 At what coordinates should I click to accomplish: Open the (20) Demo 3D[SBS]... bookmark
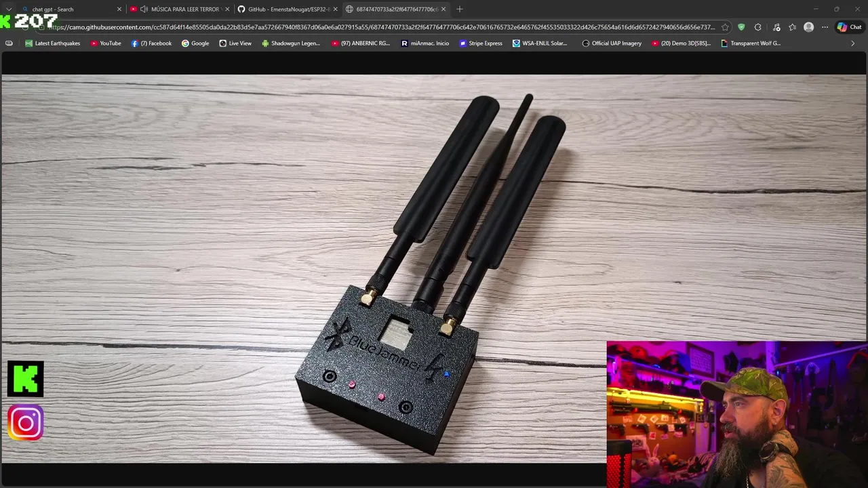682,43
